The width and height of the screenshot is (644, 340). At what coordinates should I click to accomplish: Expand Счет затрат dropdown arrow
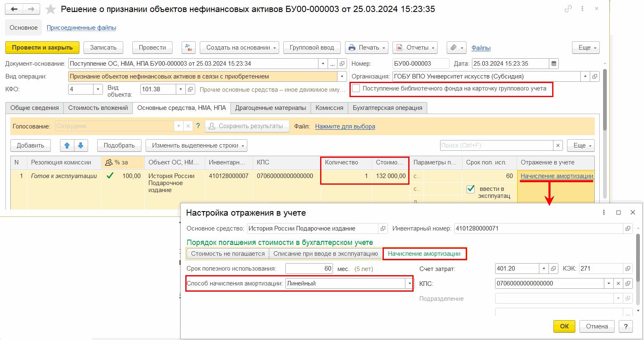point(544,269)
